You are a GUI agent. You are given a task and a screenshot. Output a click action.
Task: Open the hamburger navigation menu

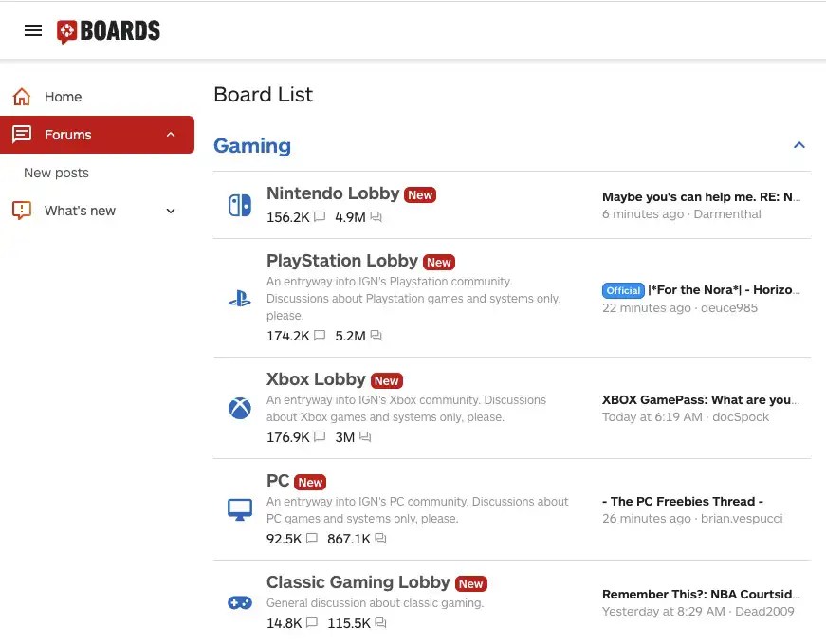click(x=33, y=29)
